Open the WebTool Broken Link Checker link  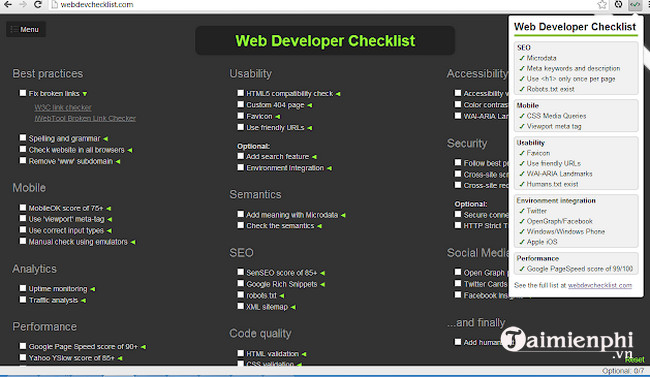click(85, 119)
